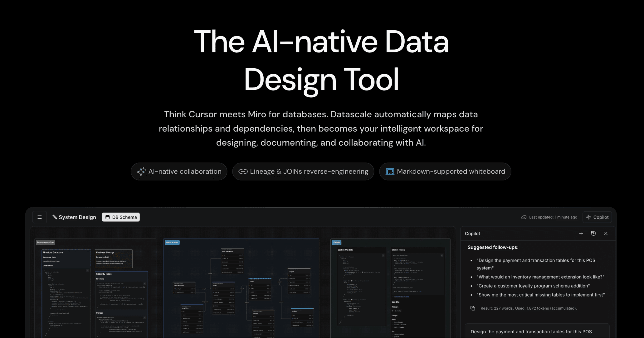
Task: Select the System Design title in the header
Action: point(77,217)
